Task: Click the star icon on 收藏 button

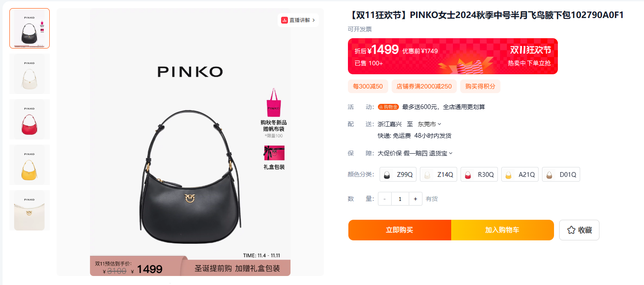Action: click(571, 230)
